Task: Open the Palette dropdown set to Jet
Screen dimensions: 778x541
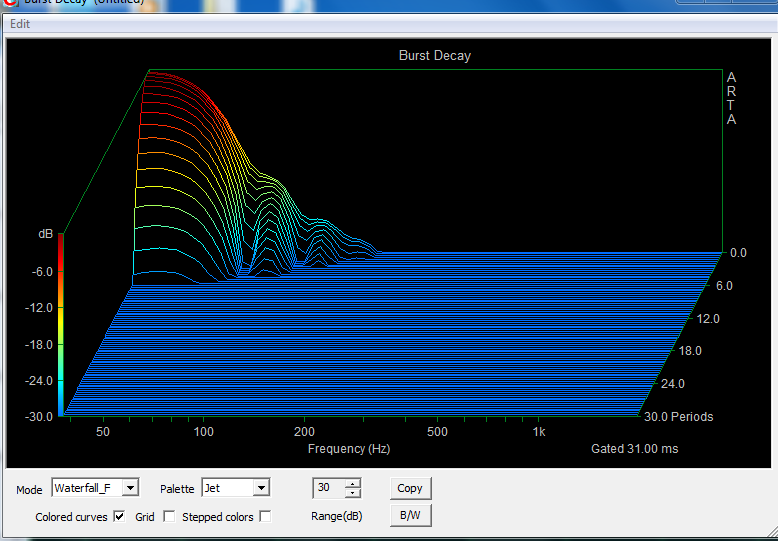Action: click(260, 488)
